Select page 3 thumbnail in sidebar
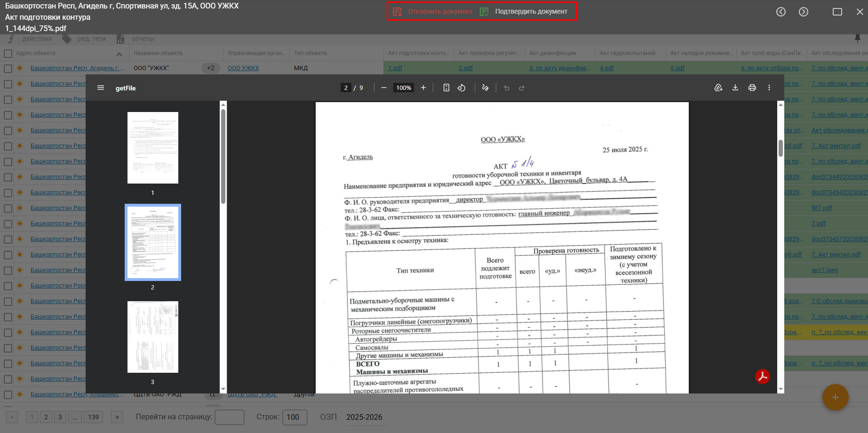This screenshot has width=868, height=433. pyautogui.click(x=152, y=337)
